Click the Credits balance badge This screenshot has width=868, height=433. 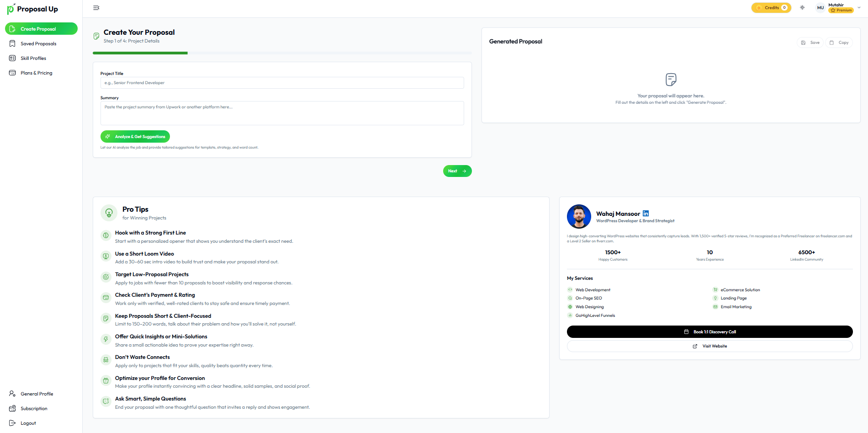[771, 8]
